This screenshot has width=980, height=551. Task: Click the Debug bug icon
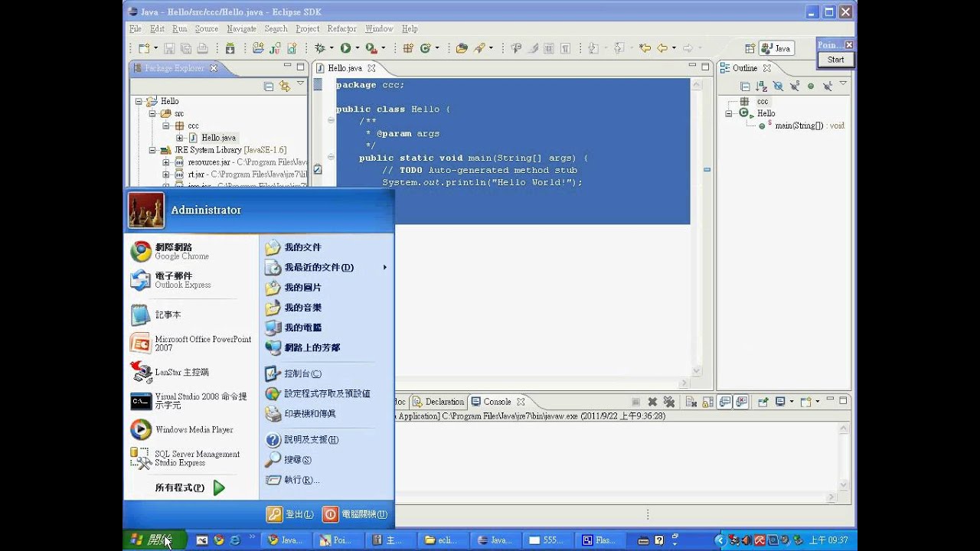[320, 48]
